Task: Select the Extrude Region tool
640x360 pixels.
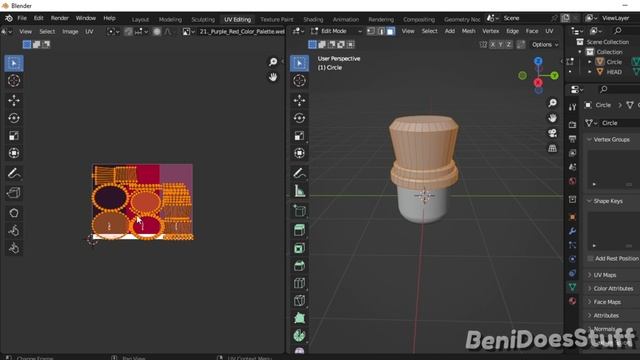Action: (300, 230)
